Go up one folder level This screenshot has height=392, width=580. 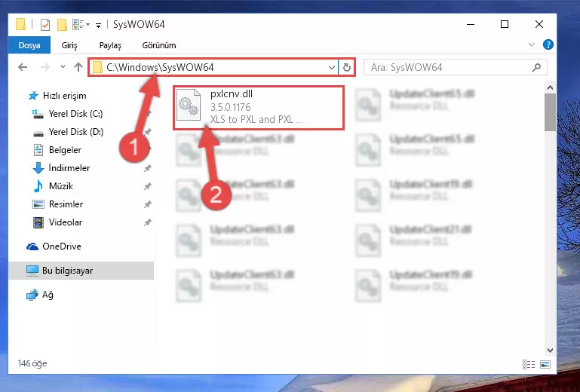tap(78, 67)
